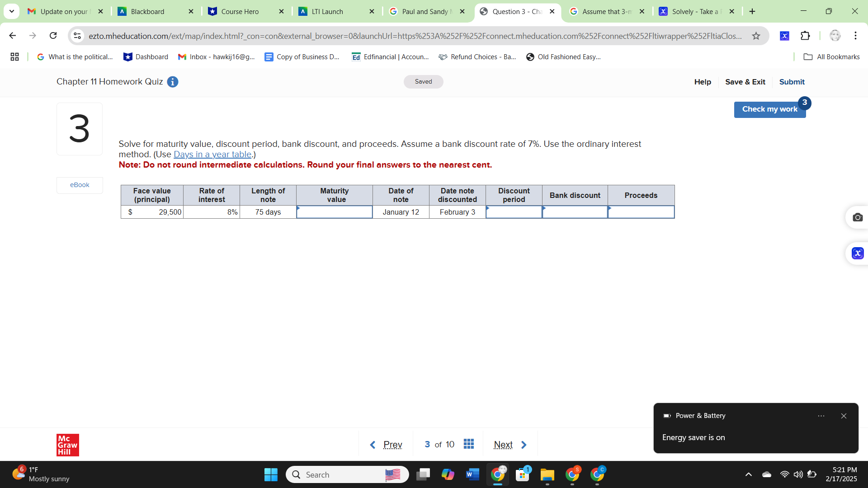
Task: Click the bookmark star in the address bar
Action: click(x=756, y=36)
